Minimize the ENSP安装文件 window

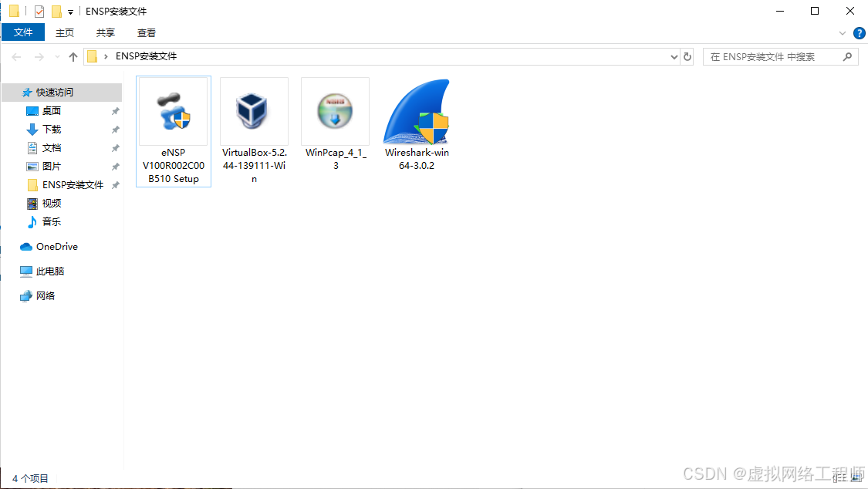point(780,11)
